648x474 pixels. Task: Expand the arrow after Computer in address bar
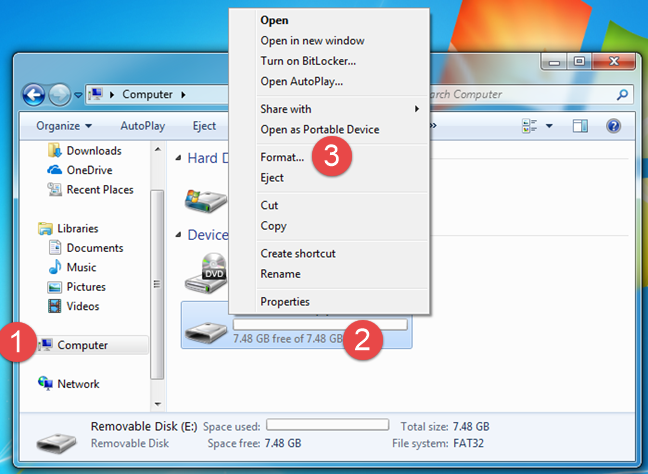[183, 95]
